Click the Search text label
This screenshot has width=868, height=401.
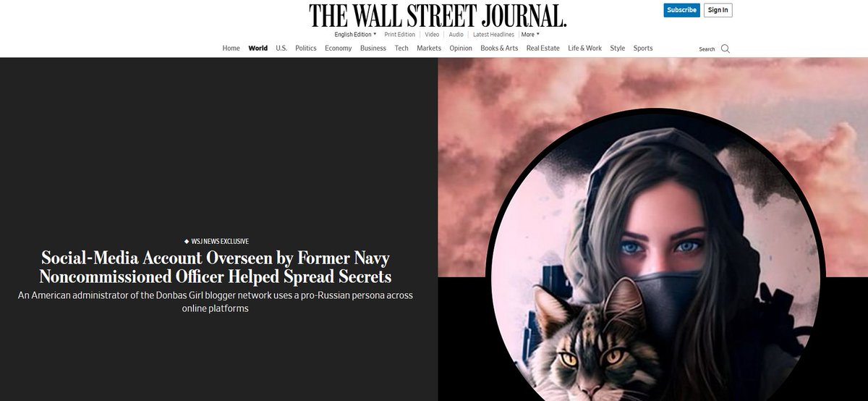pos(707,49)
